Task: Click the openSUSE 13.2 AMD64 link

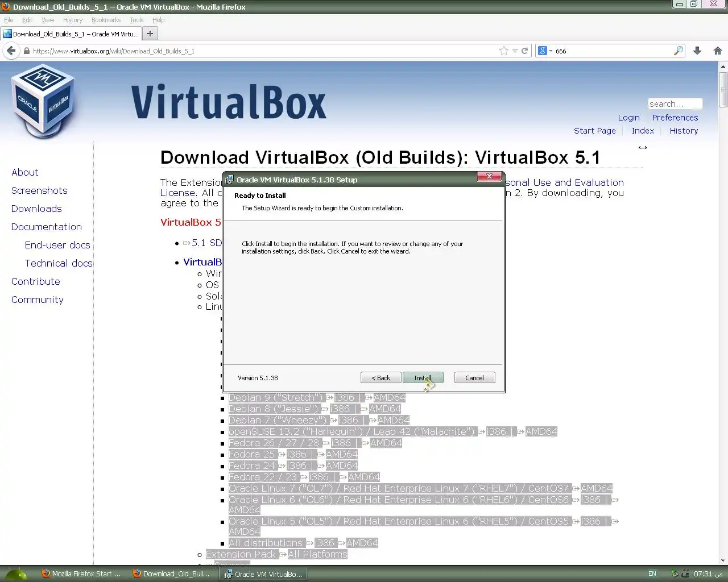Action: (541, 431)
